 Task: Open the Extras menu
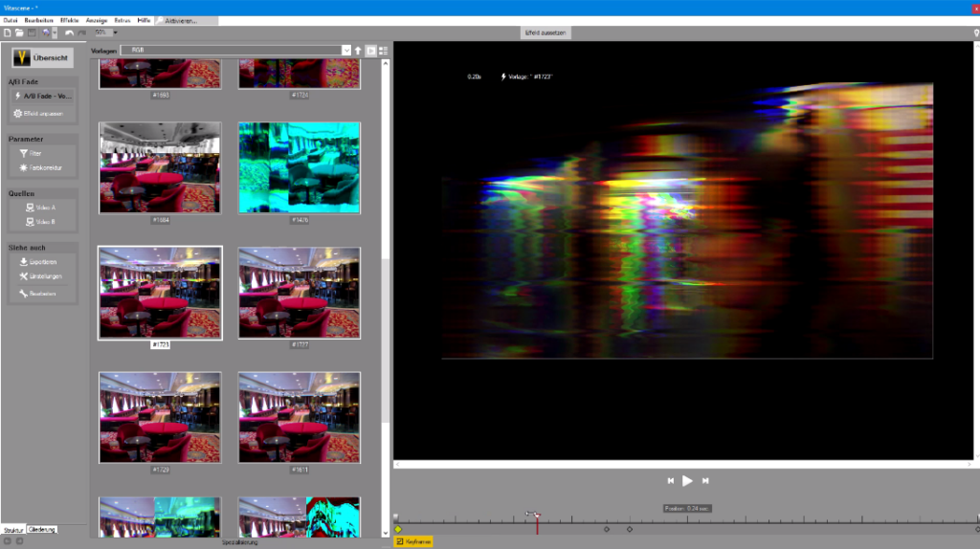coord(122,21)
